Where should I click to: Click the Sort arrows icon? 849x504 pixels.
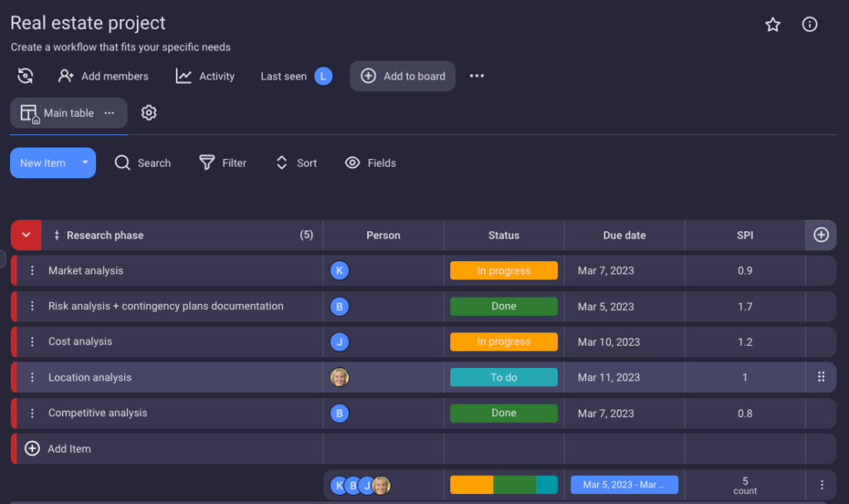[281, 162]
